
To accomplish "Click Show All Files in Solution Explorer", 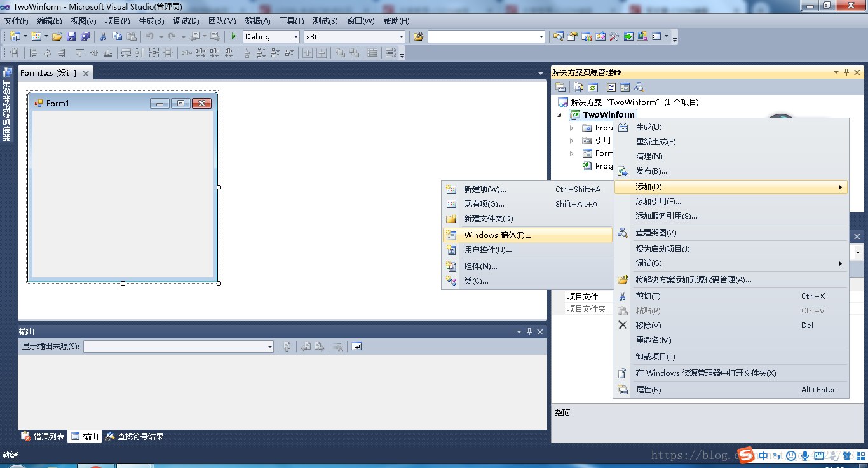I will (x=578, y=87).
